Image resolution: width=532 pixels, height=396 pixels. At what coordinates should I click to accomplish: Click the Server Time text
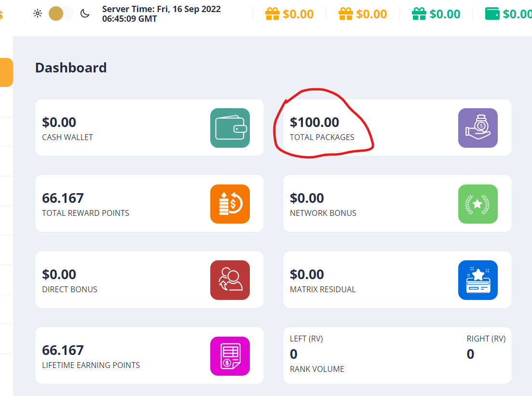pos(162,14)
